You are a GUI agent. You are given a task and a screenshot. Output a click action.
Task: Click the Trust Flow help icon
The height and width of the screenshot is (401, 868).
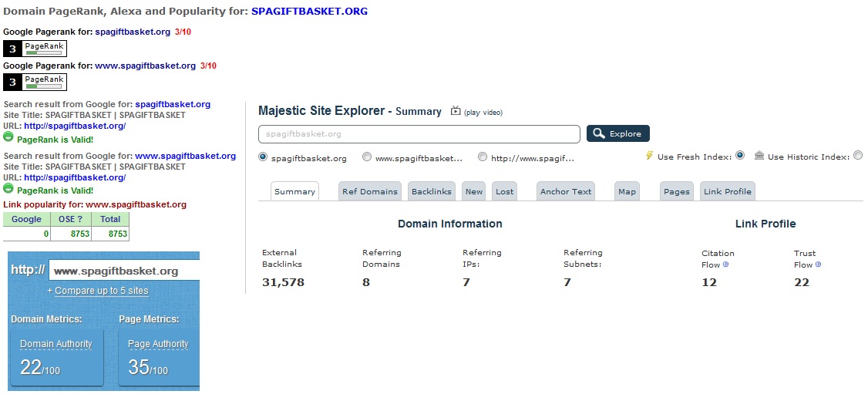click(x=818, y=265)
